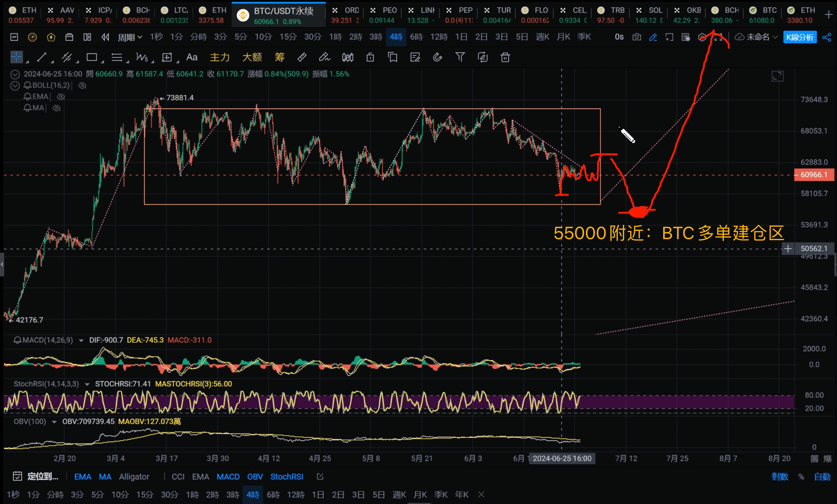
Task: Toggle visibility eye for MA indicator
Action: pos(57,108)
